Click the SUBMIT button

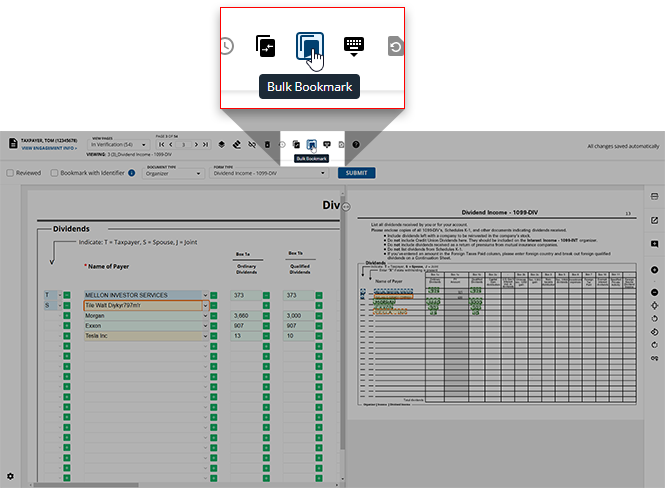[356, 173]
